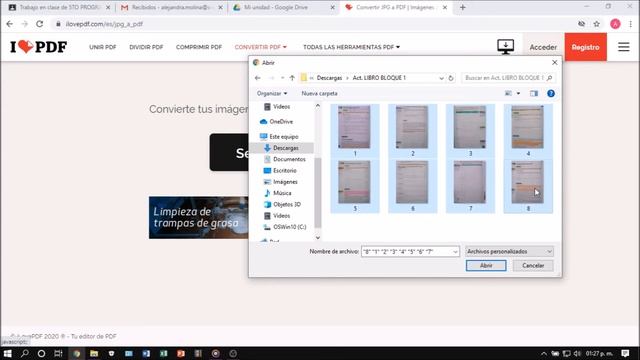
Task: Bookmark this page with the star icon
Action: tap(596, 24)
